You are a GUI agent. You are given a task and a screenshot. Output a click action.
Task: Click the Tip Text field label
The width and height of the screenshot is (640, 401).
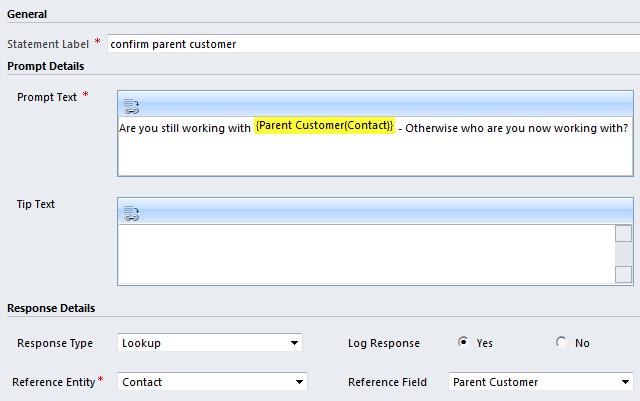click(36, 204)
